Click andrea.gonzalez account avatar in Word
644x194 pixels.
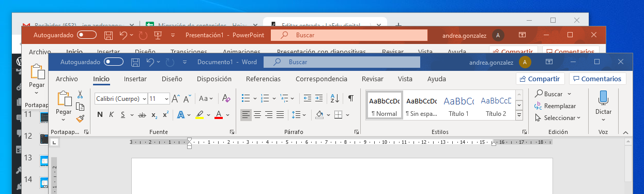(525, 62)
